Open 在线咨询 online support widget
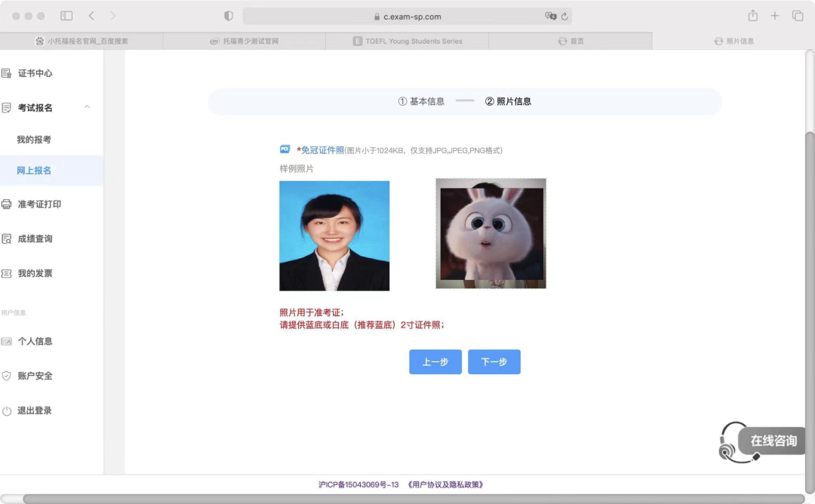815x504 pixels. point(773,441)
